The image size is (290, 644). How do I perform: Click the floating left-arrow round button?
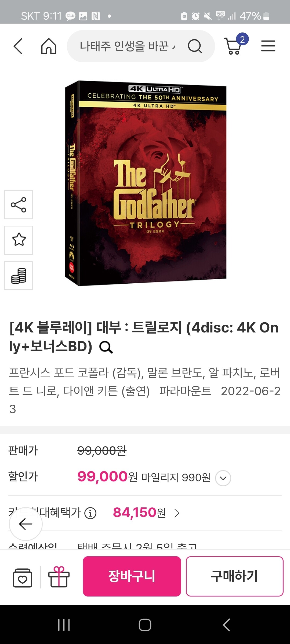26,524
